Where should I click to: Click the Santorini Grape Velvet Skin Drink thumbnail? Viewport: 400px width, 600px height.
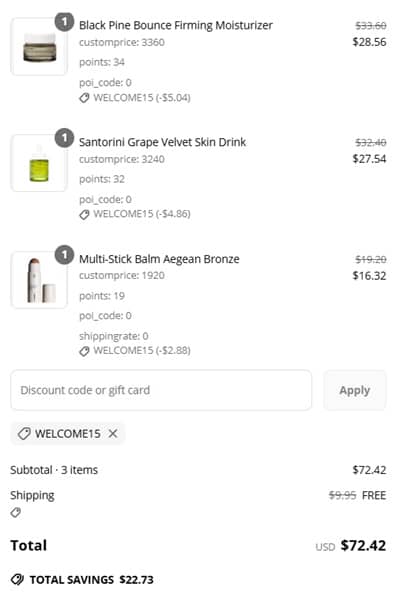39,163
